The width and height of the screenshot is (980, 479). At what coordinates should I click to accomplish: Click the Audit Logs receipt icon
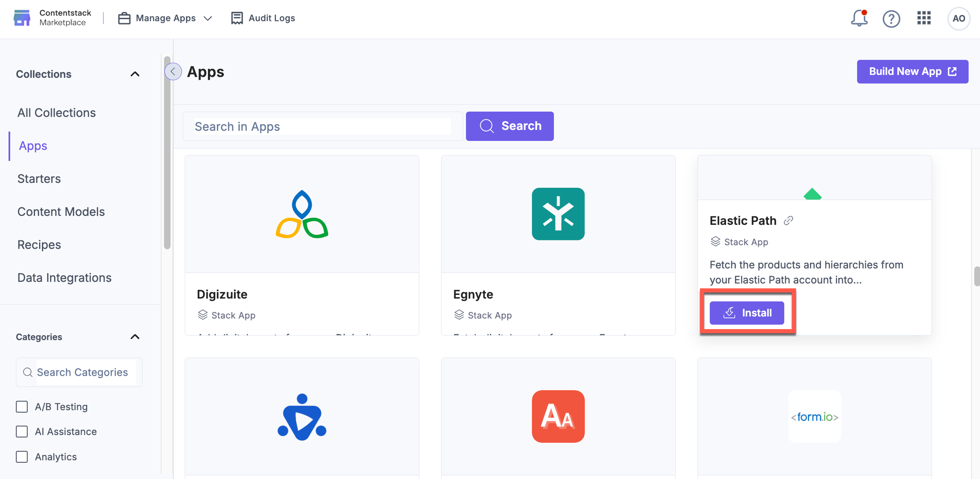point(237,18)
